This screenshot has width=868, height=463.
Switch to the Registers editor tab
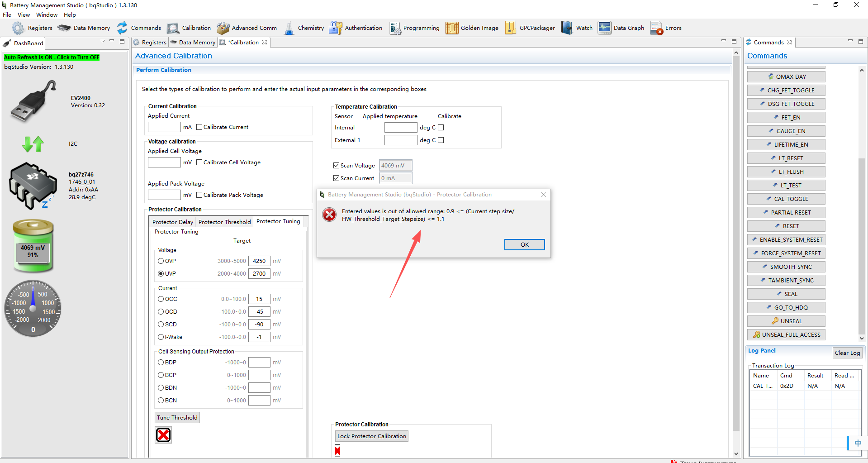[151, 43]
